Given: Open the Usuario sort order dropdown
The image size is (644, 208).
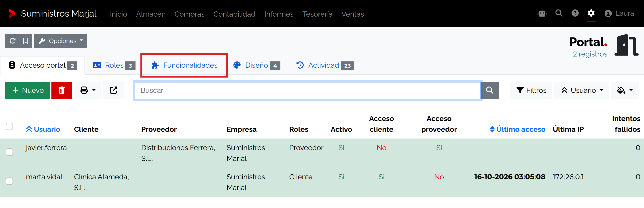Looking at the screenshot, I should (581, 90).
